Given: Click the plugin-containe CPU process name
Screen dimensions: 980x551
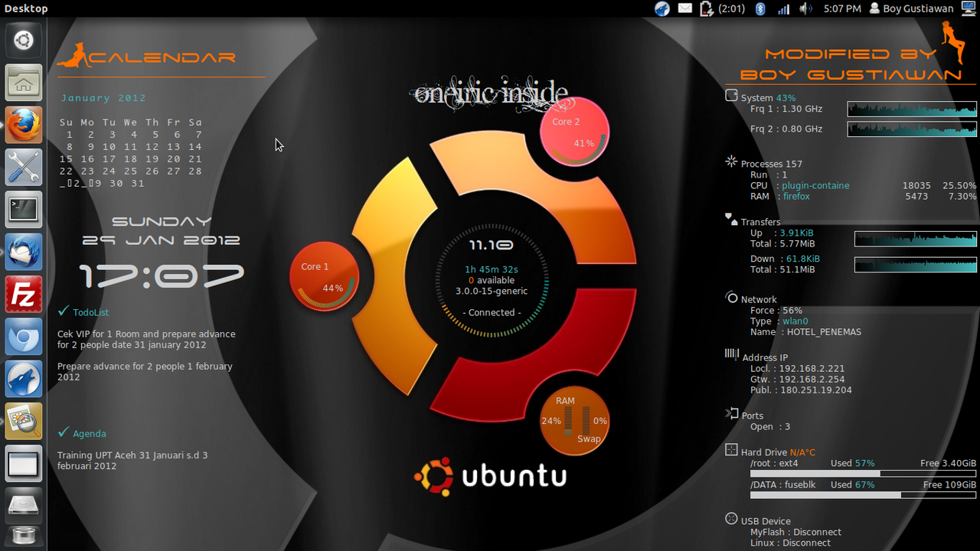Looking at the screenshot, I should 815,186.
